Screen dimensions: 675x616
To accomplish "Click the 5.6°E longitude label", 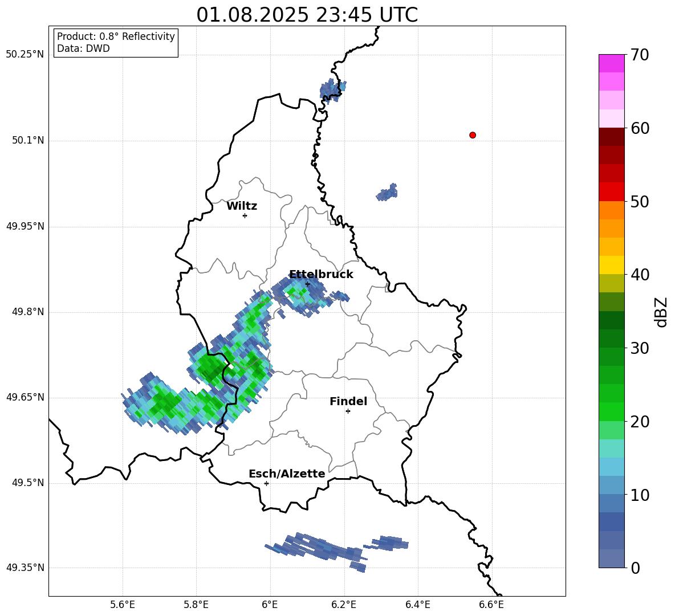I will (123, 605).
